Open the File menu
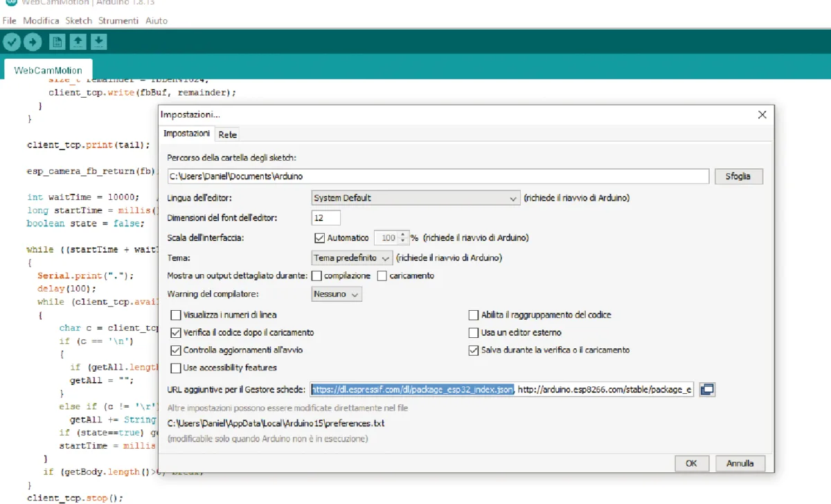The height and width of the screenshot is (504, 831). click(10, 21)
